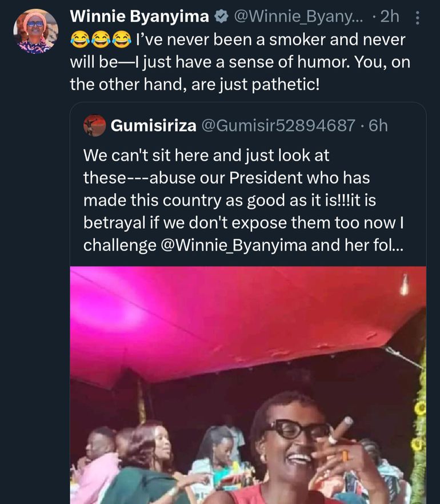Click the 6h timestamp on quoted tweet
The height and width of the screenshot is (504, 440).
(378, 125)
